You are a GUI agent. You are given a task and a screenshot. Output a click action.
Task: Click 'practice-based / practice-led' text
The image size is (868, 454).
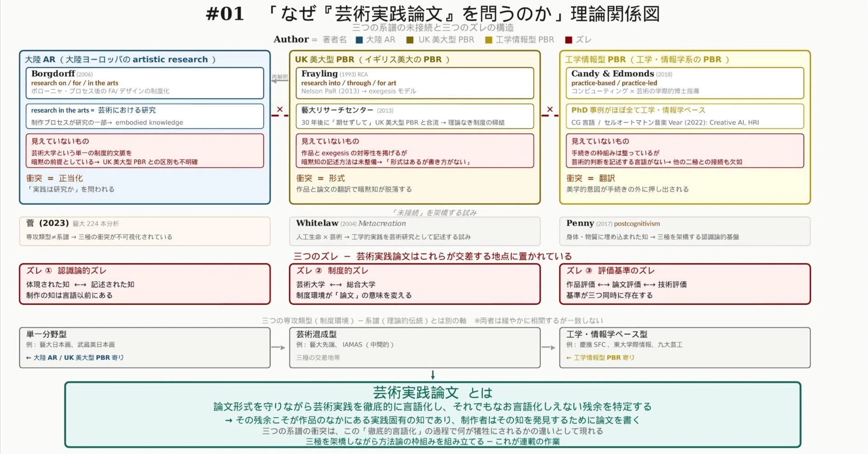click(x=614, y=83)
